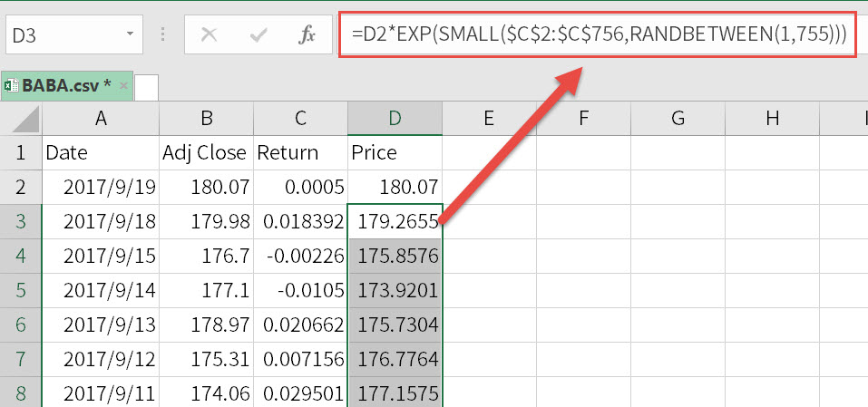Select row 5 header
Screen dimensions: 868x407
pos(21,290)
